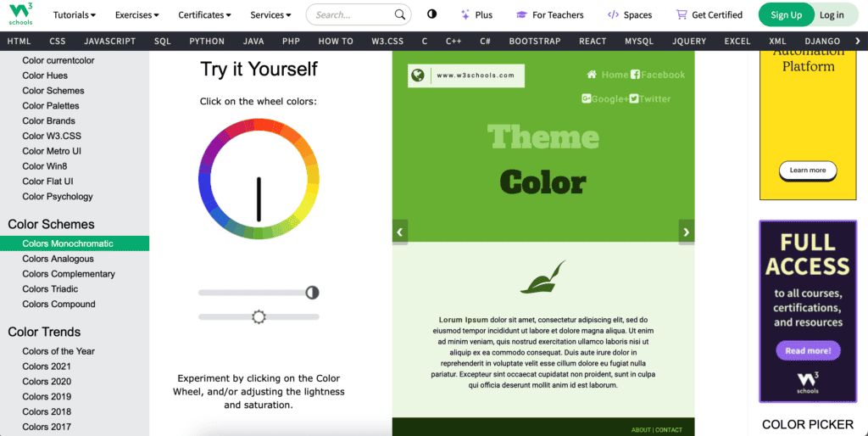Click the Log in button

coord(832,15)
